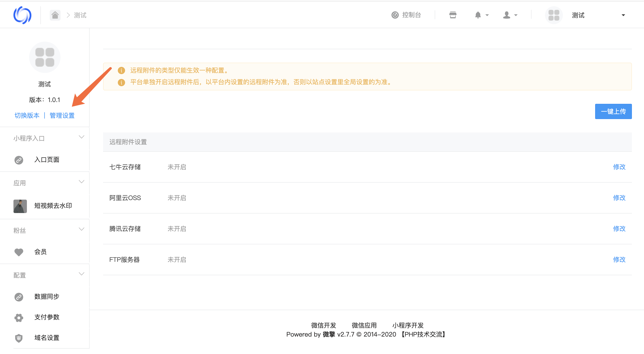Image resolution: width=644 pixels, height=354 pixels.
Task: Click 版本：1.0.1 text
Action: point(45,100)
